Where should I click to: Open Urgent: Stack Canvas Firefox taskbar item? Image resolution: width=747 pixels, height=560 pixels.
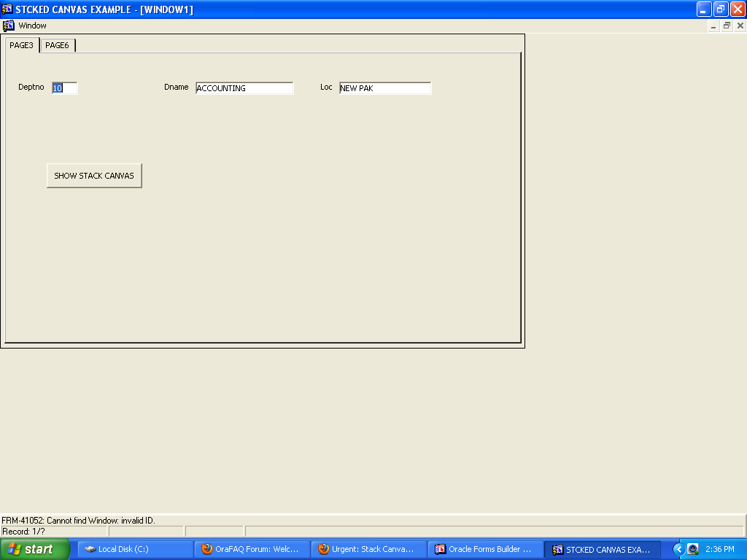point(368,549)
